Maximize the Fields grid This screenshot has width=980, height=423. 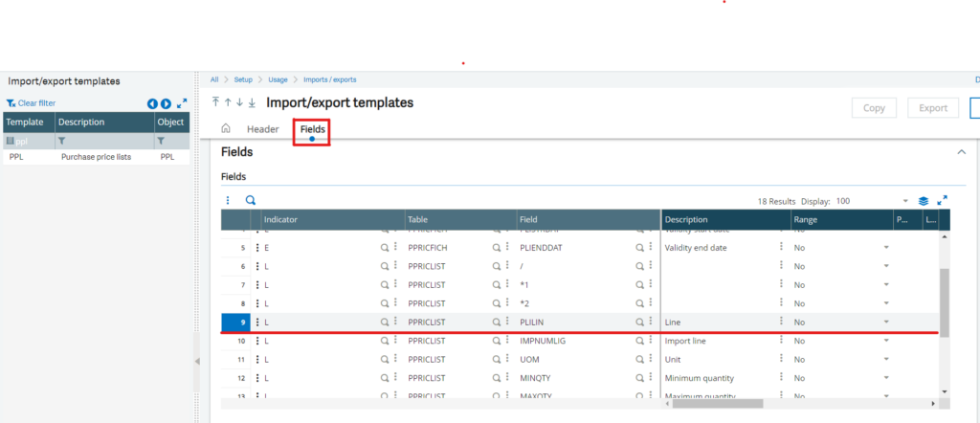click(x=943, y=201)
